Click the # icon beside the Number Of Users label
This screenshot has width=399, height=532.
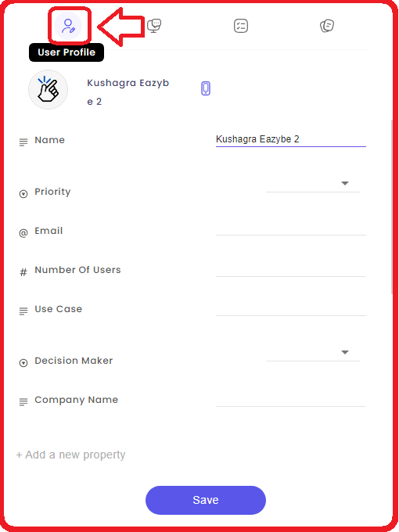23,272
